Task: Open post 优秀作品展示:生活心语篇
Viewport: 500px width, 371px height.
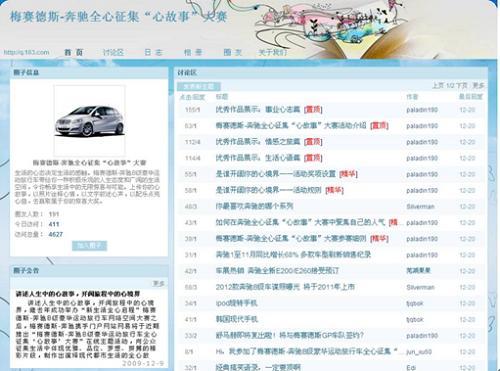Action: point(258,158)
